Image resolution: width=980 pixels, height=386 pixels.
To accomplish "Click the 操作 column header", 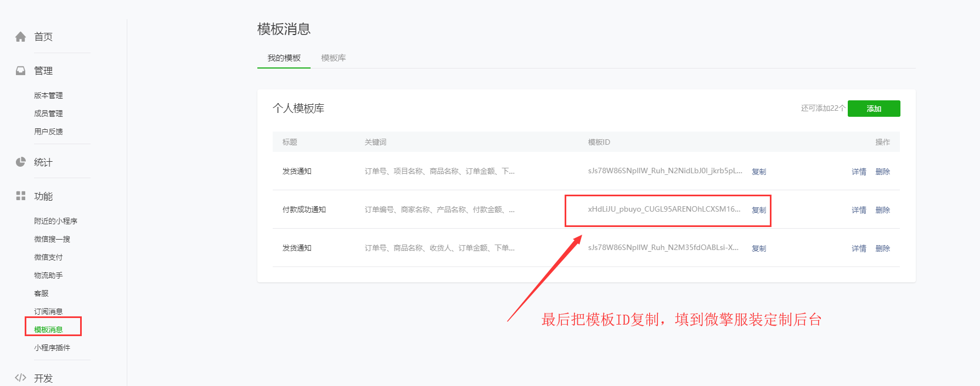I will (882, 142).
